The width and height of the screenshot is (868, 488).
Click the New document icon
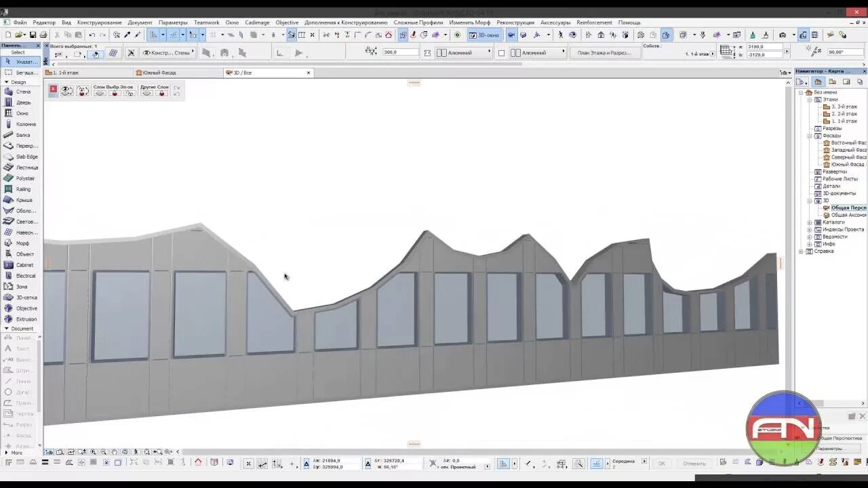click(7, 35)
